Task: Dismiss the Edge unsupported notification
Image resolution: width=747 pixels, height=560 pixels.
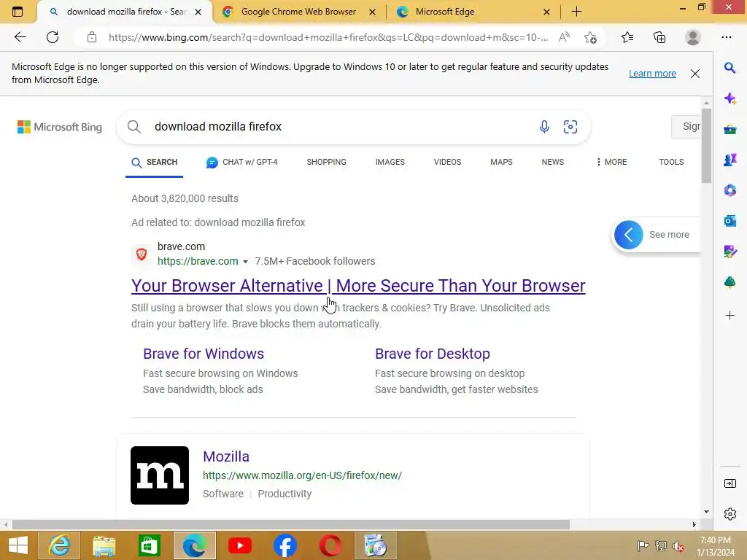Action: 695,74
